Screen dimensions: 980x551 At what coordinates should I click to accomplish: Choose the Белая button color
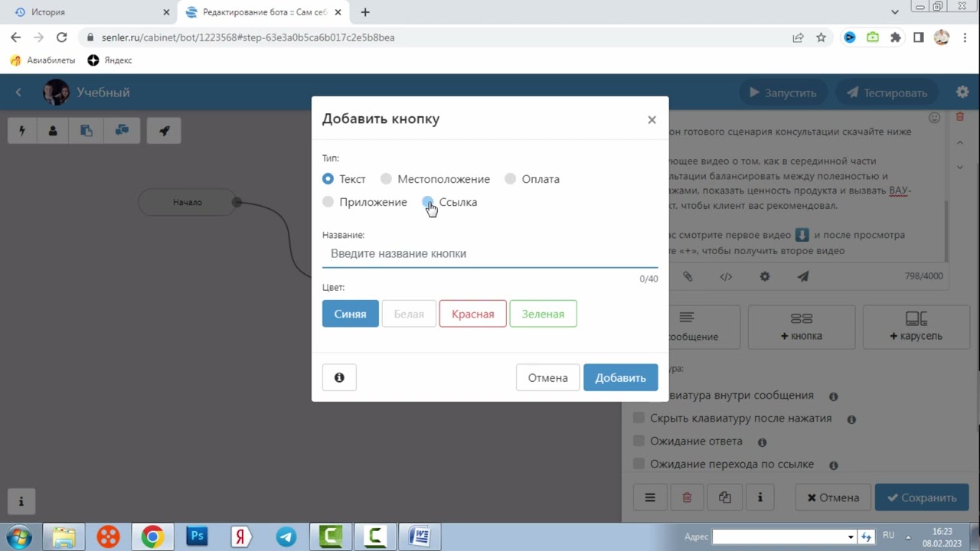[x=409, y=314]
